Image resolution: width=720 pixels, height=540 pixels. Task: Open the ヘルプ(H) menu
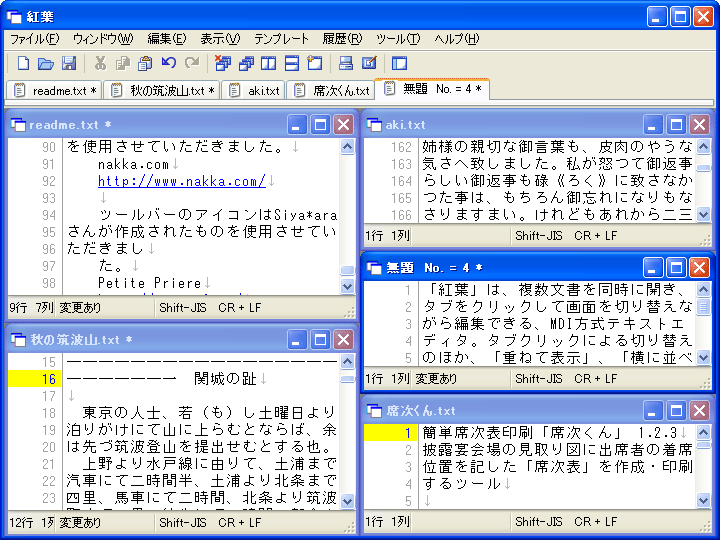point(456,39)
